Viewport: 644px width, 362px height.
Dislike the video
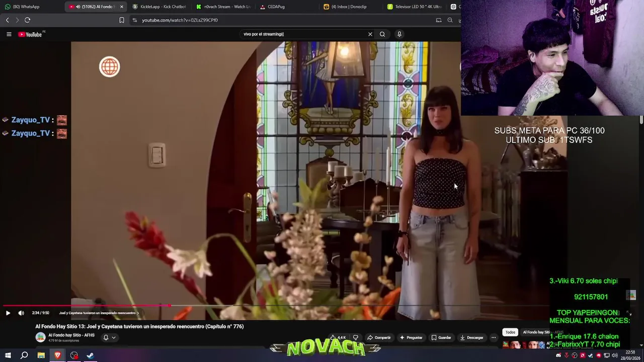[x=356, y=337]
